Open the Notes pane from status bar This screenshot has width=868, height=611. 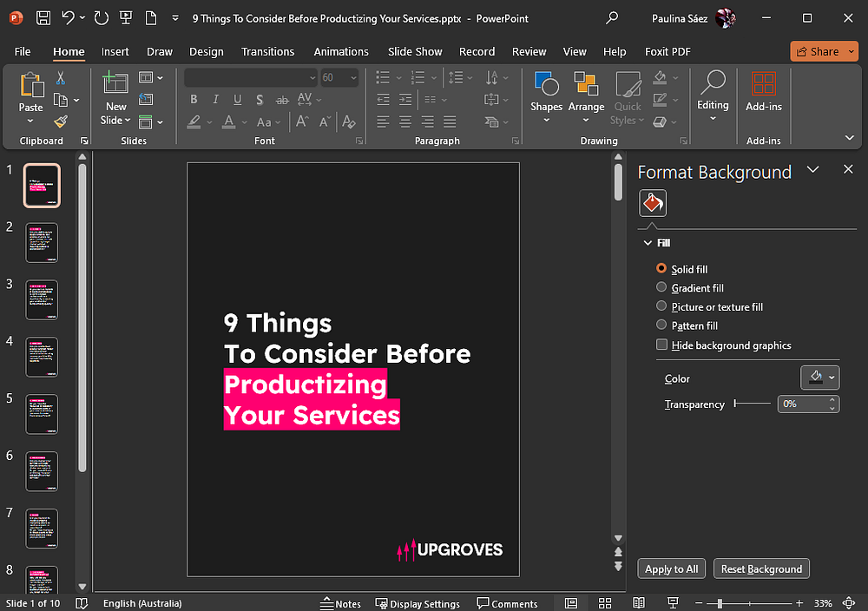(340, 603)
